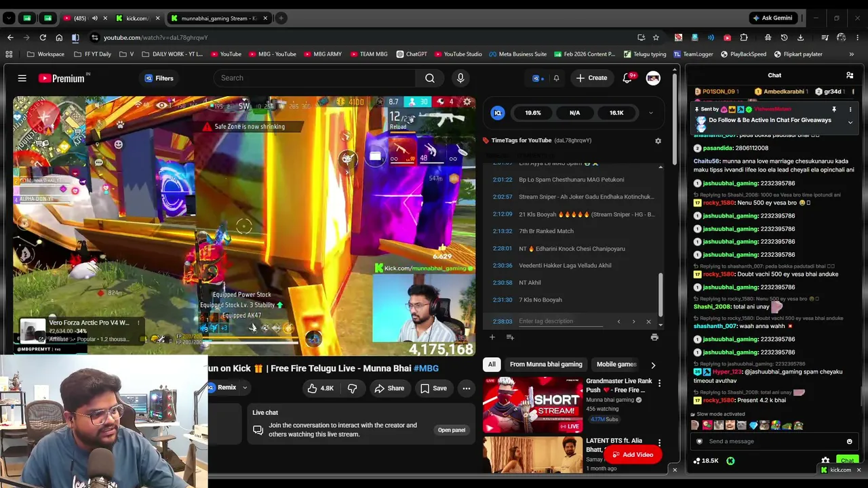Click the add-to-list timetag icon
This screenshot has width=868, height=488.
coord(510,337)
